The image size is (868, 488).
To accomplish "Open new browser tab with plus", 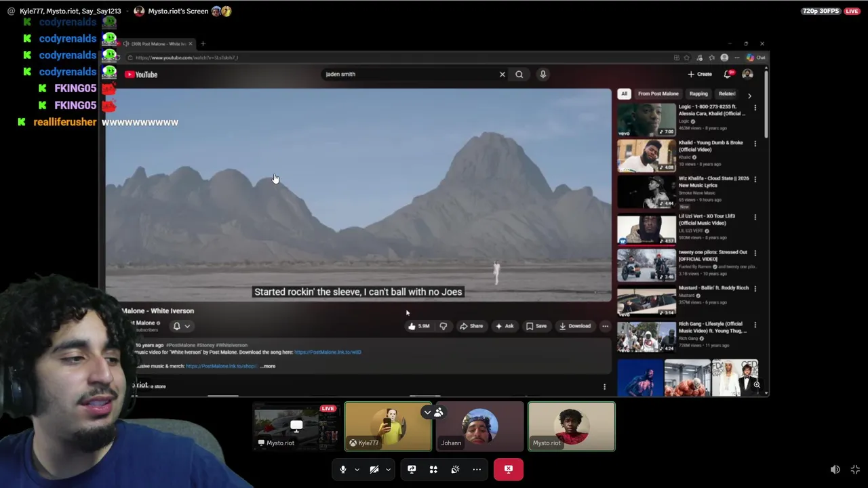I will coord(203,44).
